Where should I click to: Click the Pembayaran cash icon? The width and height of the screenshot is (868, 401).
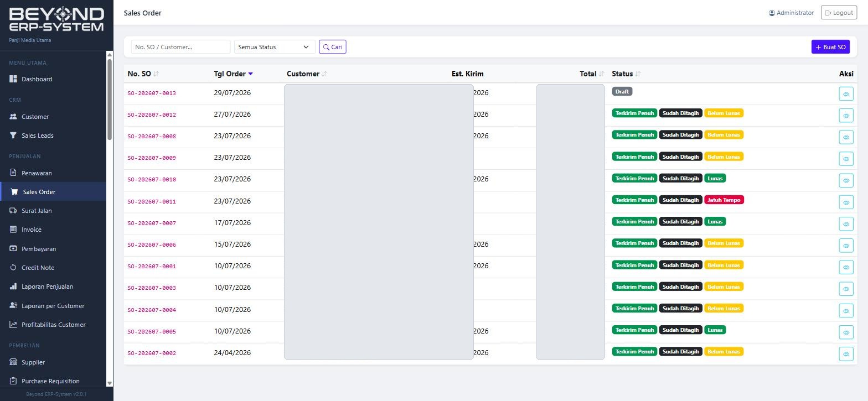tap(13, 249)
